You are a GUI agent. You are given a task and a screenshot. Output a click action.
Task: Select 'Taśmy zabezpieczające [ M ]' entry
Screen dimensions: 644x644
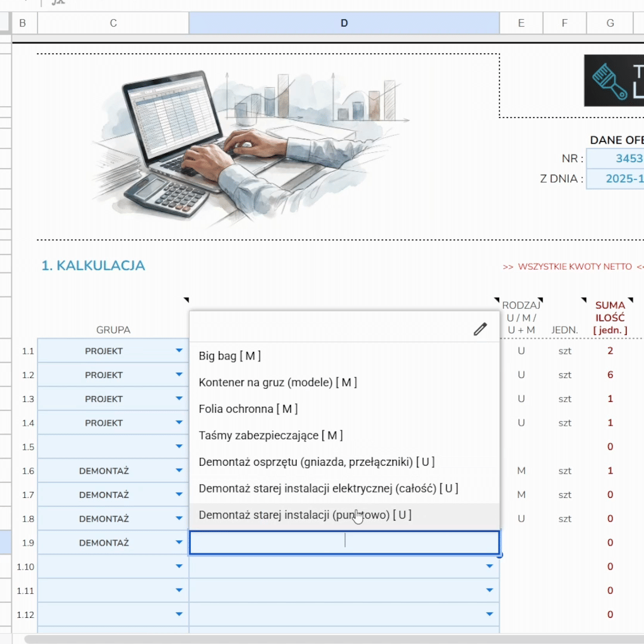pyautogui.click(x=270, y=435)
